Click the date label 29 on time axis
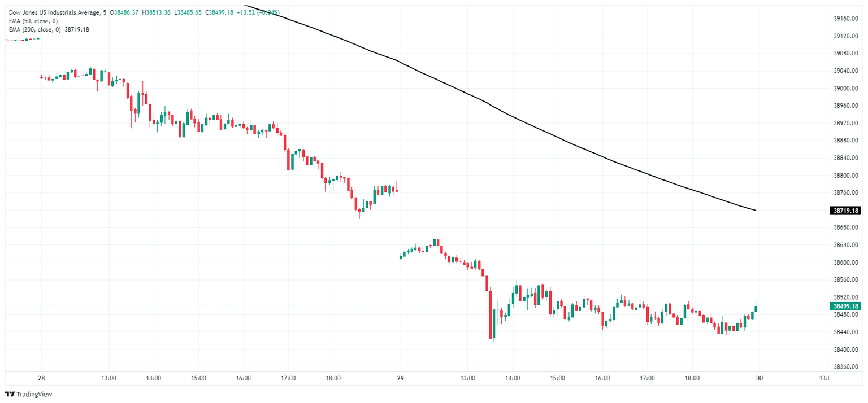Screen dimensions: 868x403 (401, 378)
